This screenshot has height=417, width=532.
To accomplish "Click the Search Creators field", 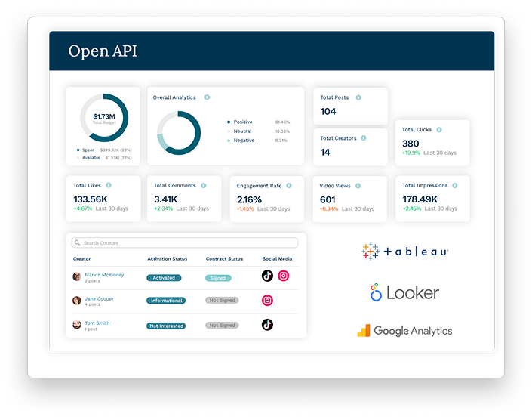I will [x=184, y=243].
